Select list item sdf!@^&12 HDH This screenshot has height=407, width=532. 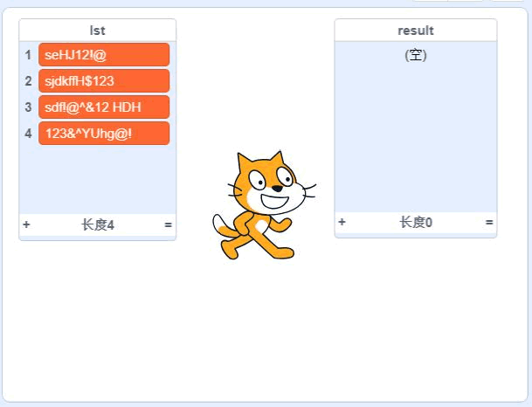104,107
